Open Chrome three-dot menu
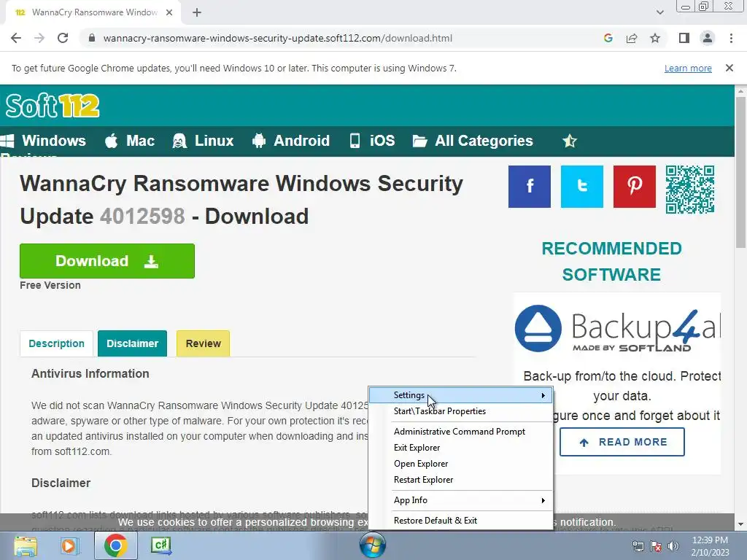This screenshot has width=747, height=560. [x=731, y=38]
